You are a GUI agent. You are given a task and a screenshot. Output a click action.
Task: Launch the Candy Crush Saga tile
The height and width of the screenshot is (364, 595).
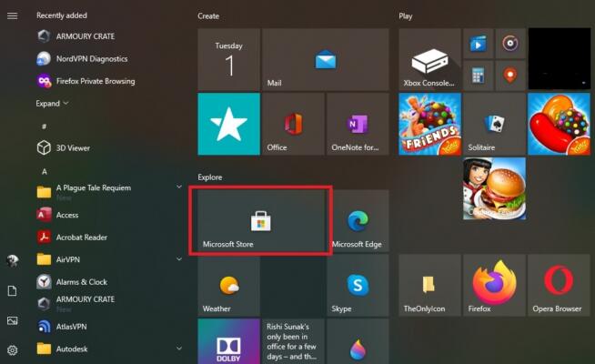(559, 124)
